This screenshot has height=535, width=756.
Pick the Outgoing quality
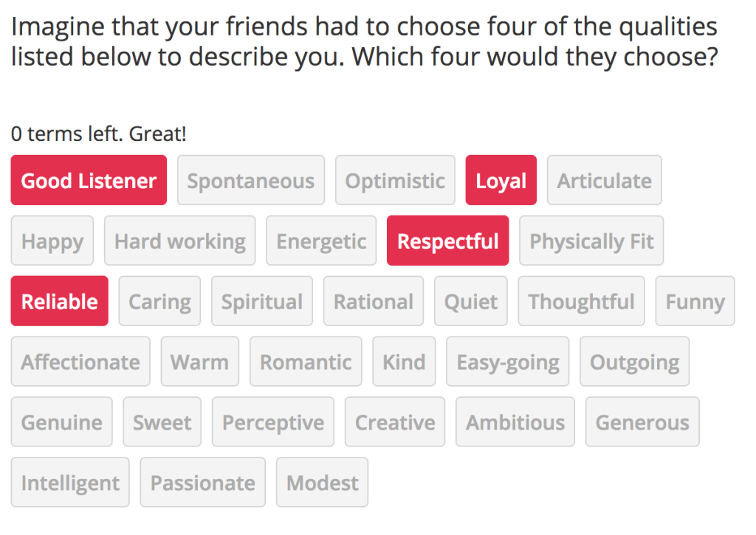click(634, 362)
